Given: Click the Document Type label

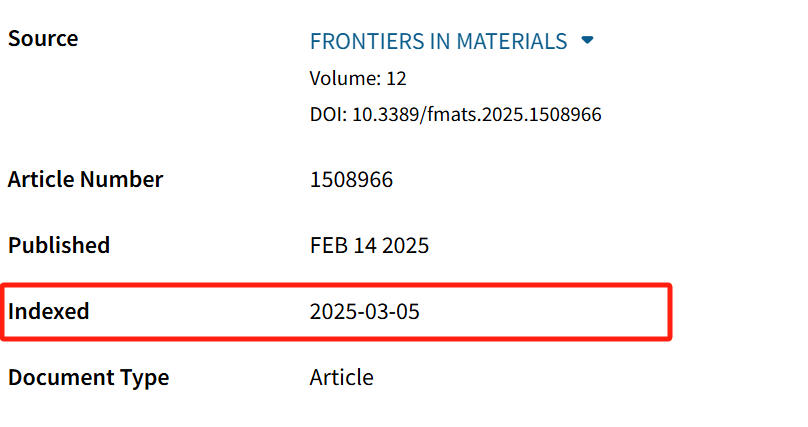Looking at the screenshot, I should pos(89,378).
